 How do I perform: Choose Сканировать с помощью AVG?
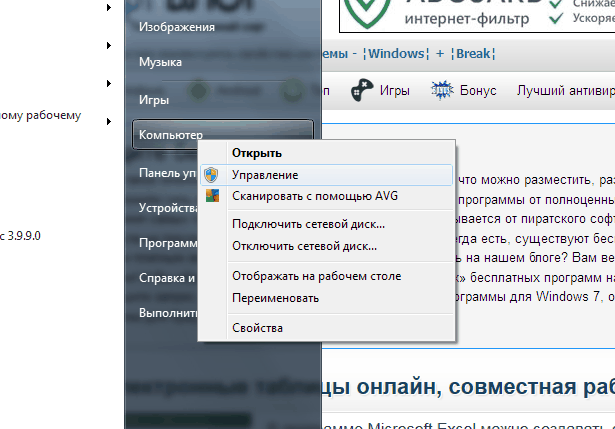pyautogui.click(x=326, y=196)
